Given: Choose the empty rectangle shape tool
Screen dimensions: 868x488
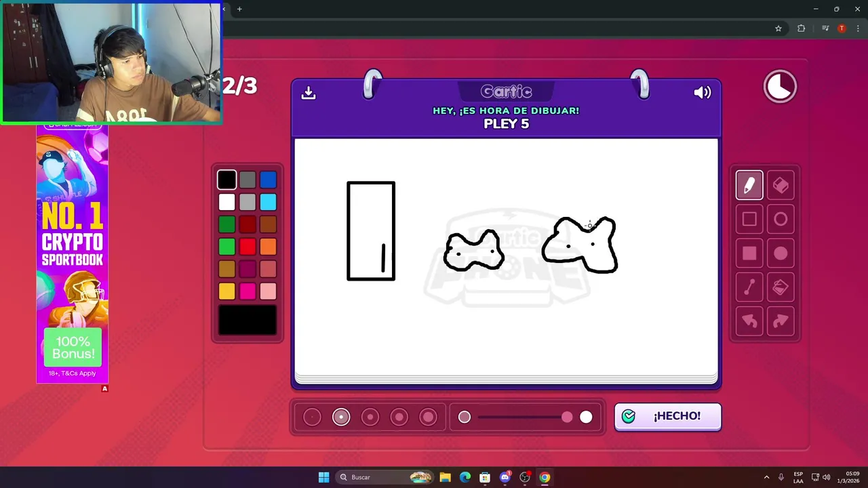Looking at the screenshot, I should [749, 219].
